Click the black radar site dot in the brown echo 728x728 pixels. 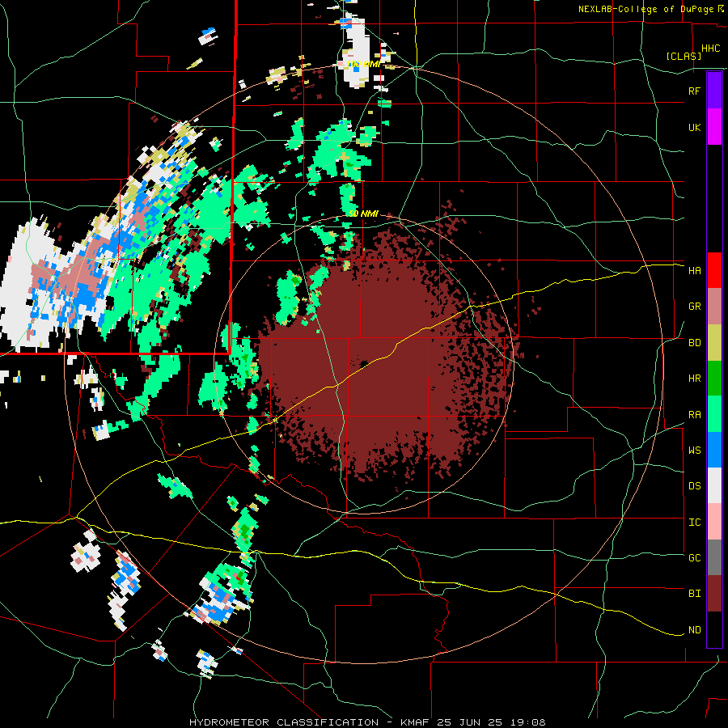[363, 363]
